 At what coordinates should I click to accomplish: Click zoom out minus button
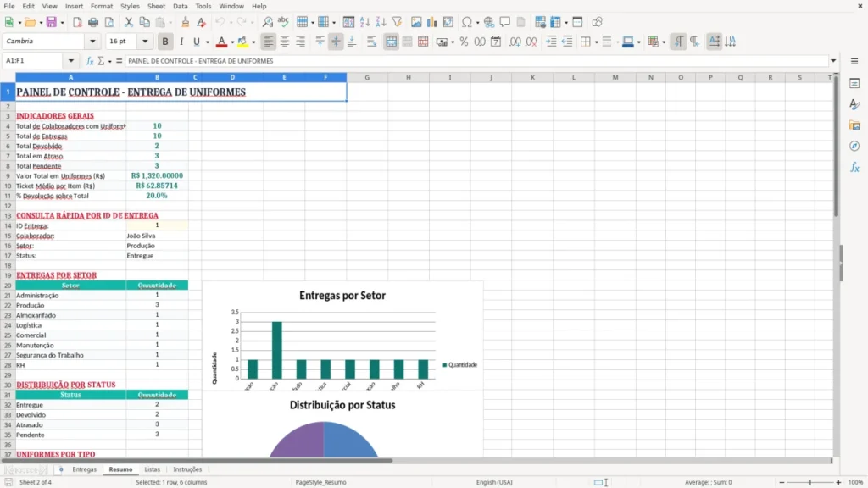coord(782,482)
